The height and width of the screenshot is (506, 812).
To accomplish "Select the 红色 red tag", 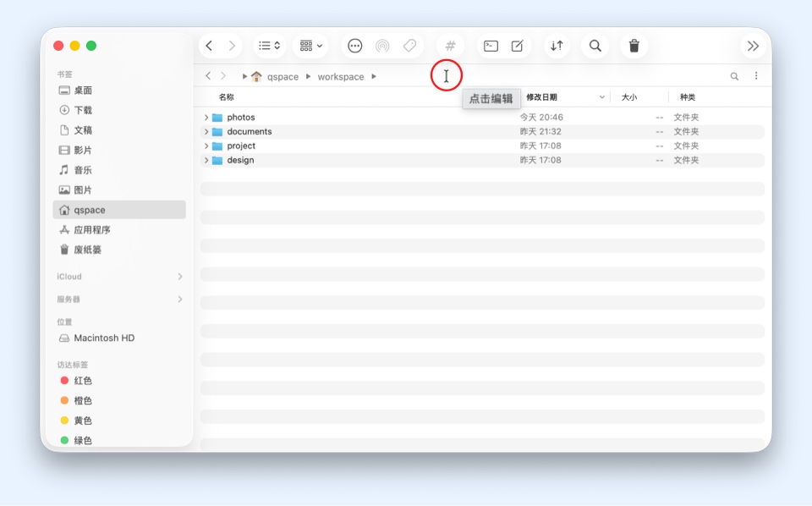I will [x=83, y=381].
